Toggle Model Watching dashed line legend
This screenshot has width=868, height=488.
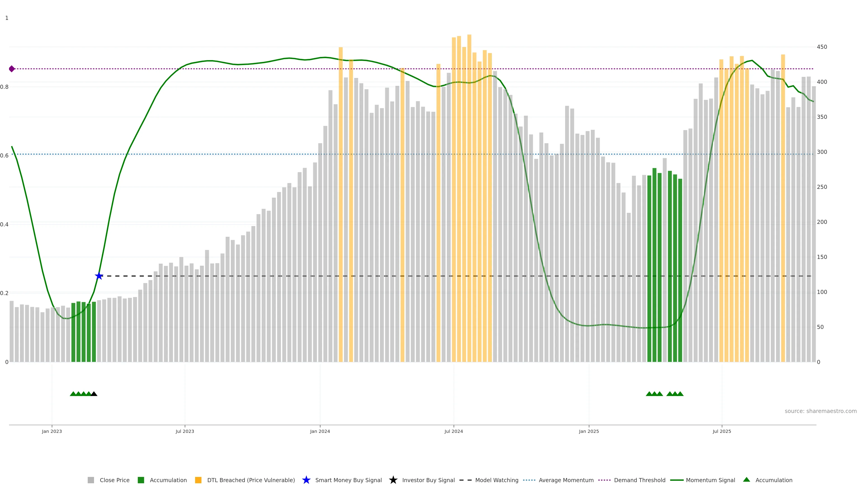(x=496, y=480)
